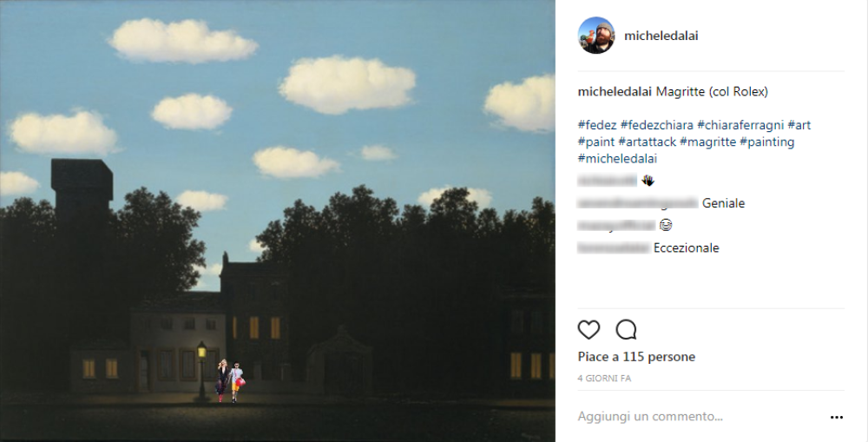The width and height of the screenshot is (868, 442).
Task: Open the #magritte hashtag
Action: pyautogui.click(x=708, y=142)
